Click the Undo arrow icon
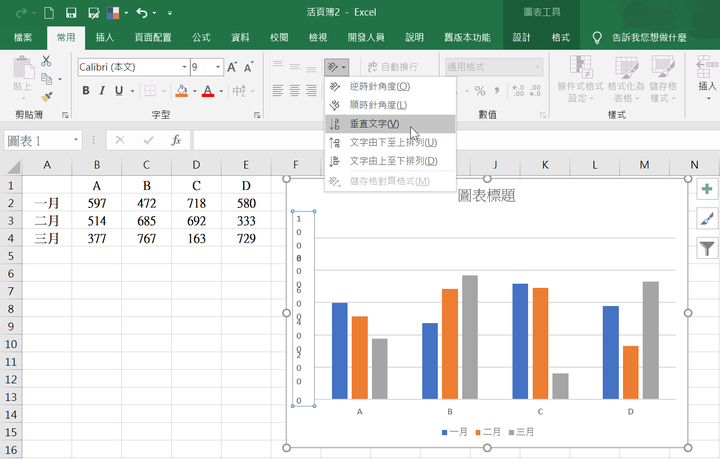 point(142,14)
